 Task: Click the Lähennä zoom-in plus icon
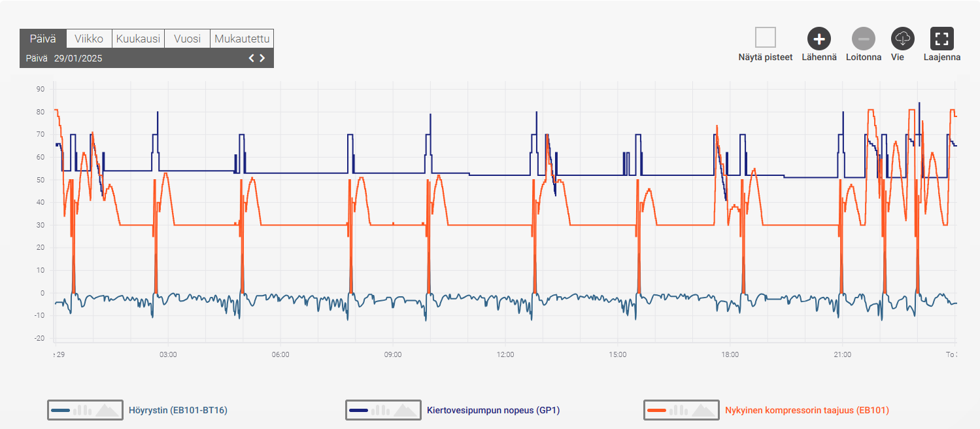tap(819, 39)
